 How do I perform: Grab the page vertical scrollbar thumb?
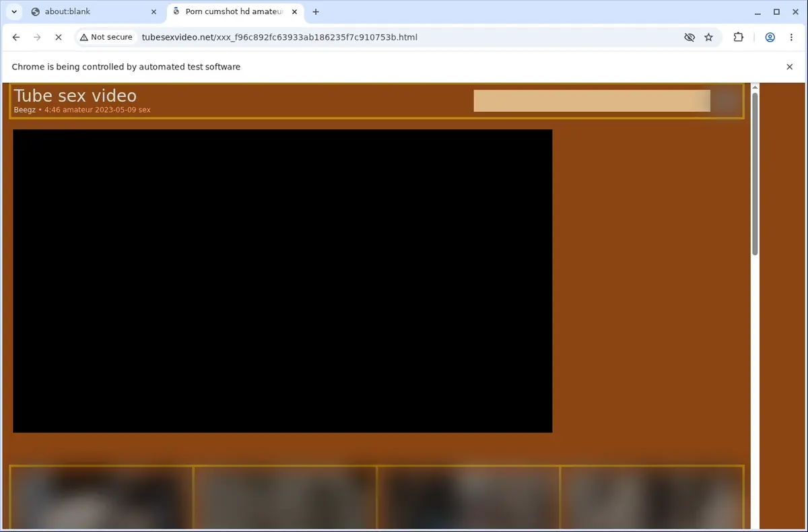coord(755,174)
